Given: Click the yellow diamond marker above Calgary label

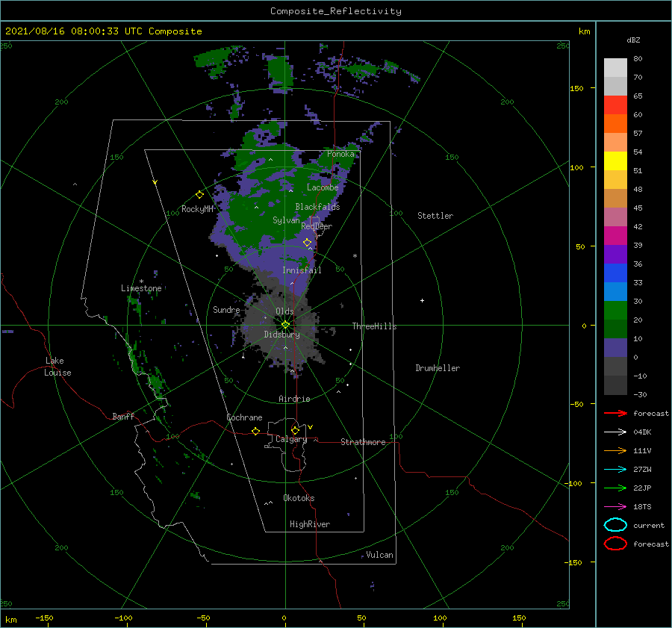Looking at the screenshot, I should click(x=295, y=430).
